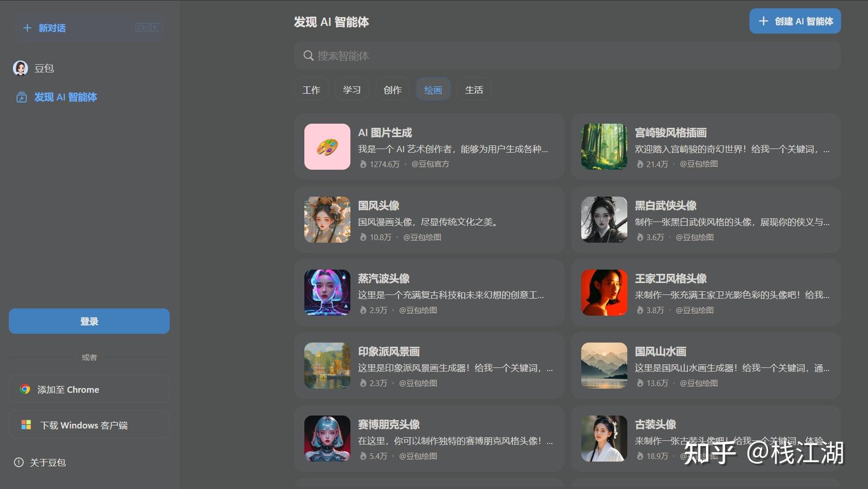This screenshot has width=868, height=489.
Task: Click the Chrome logo icon
Action: click(x=25, y=389)
